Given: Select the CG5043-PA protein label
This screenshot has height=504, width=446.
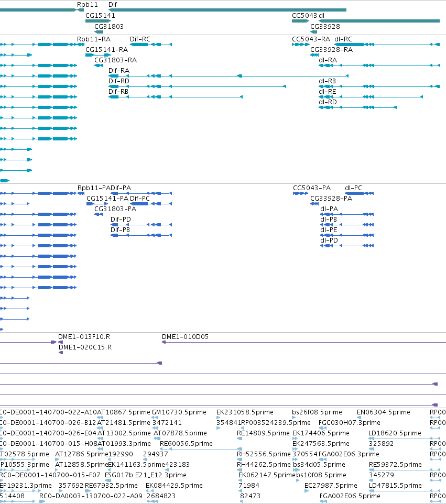Looking at the screenshot, I should tap(312, 188).
